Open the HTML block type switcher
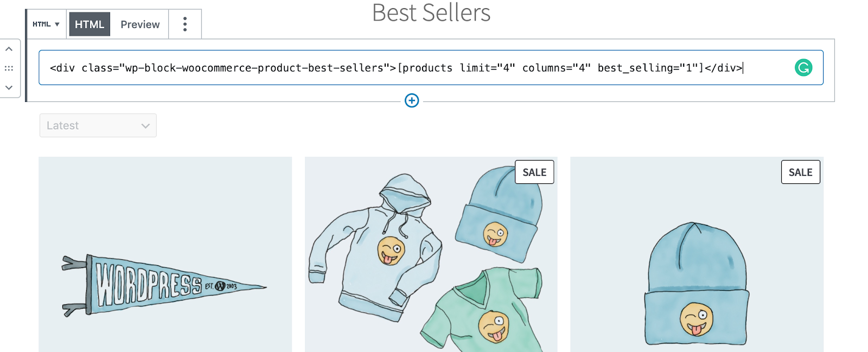The width and height of the screenshot is (868, 352). tap(46, 24)
